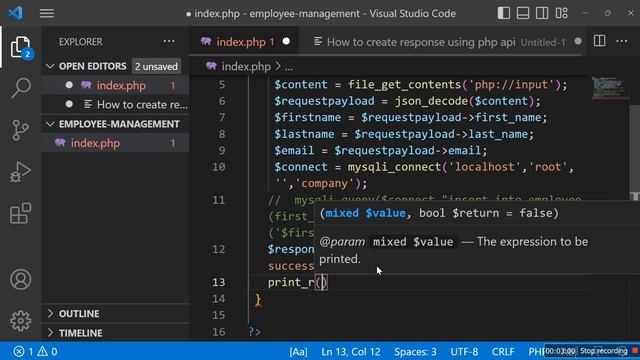Click the breadcrumb ellipsis segment
Screen dimensions: 640x360
tap(289, 67)
